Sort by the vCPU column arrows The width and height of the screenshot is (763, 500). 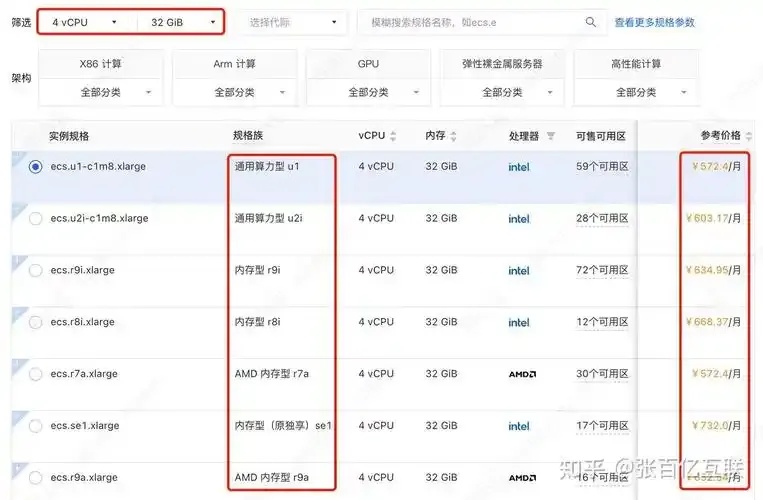[x=393, y=136]
